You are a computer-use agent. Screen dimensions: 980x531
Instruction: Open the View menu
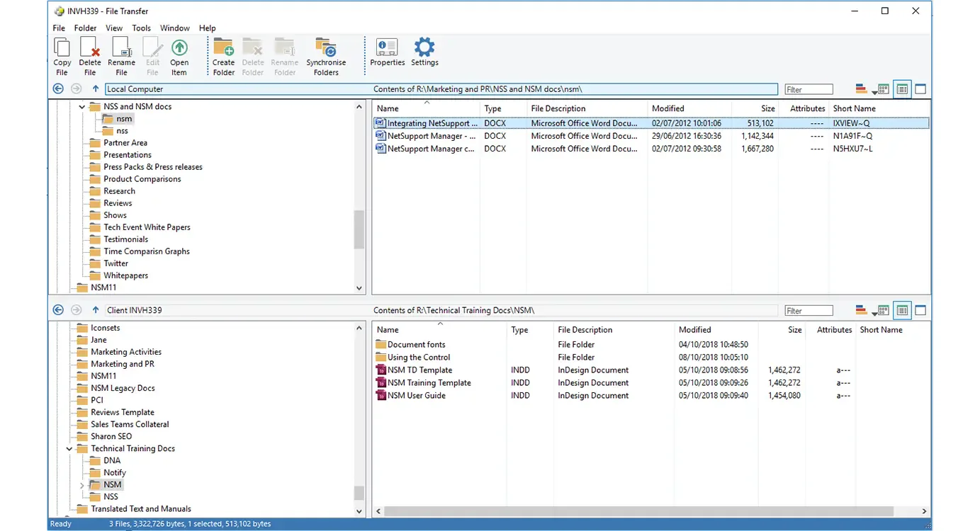click(x=114, y=28)
